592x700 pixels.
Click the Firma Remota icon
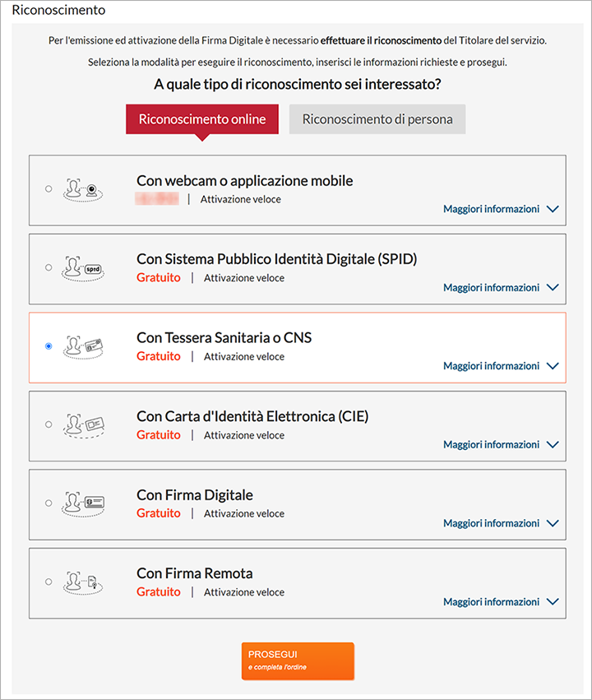[x=83, y=582]
